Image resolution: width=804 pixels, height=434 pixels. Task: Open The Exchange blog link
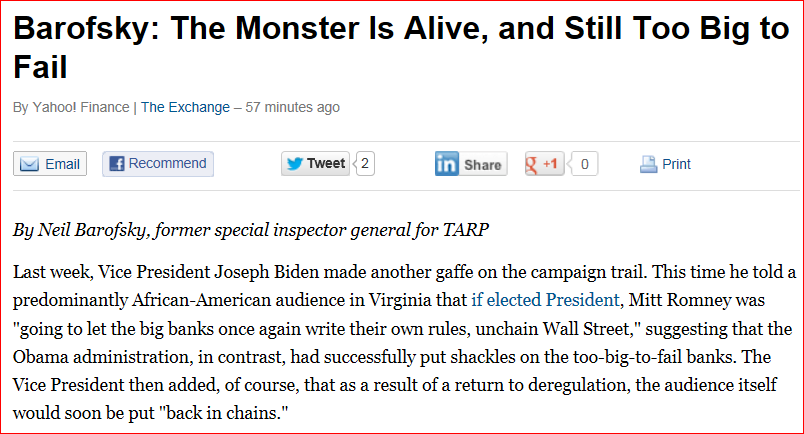tap(185, 107)
